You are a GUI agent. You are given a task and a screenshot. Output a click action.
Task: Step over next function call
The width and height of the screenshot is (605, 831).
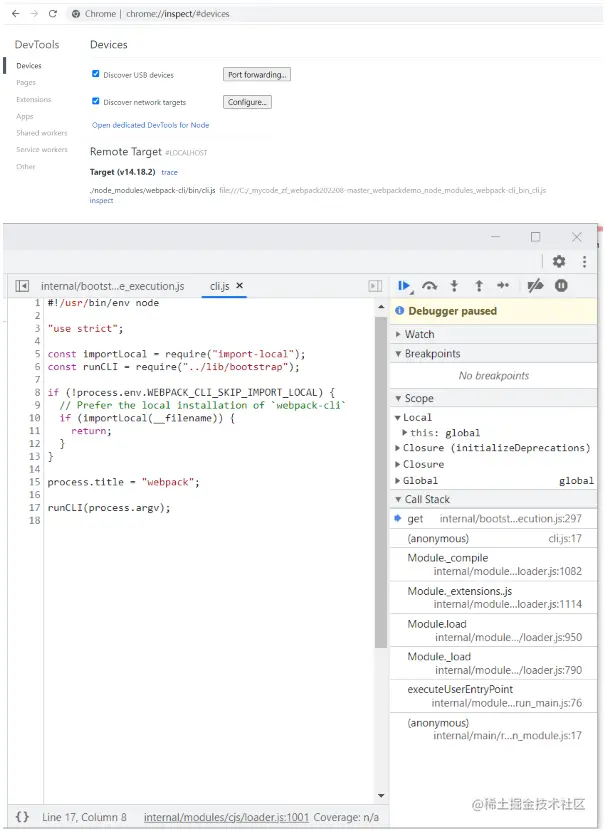pos(429,286)
